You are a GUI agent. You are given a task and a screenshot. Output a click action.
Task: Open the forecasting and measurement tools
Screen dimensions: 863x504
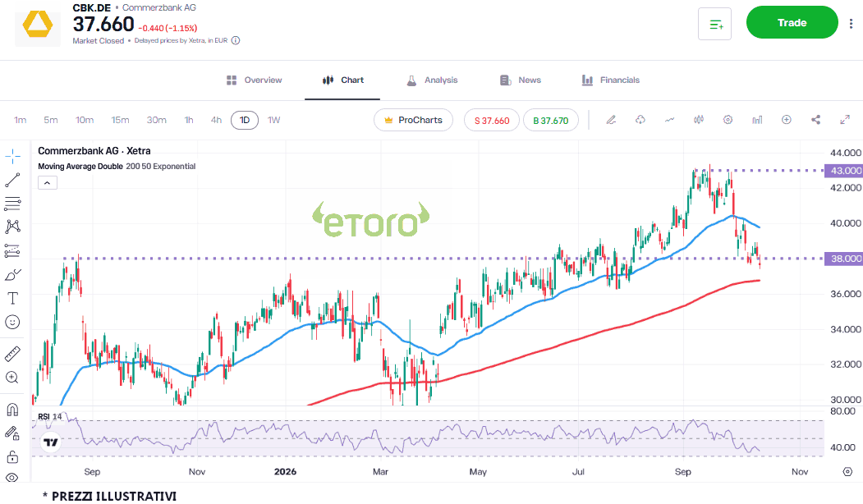coord(12,250)
